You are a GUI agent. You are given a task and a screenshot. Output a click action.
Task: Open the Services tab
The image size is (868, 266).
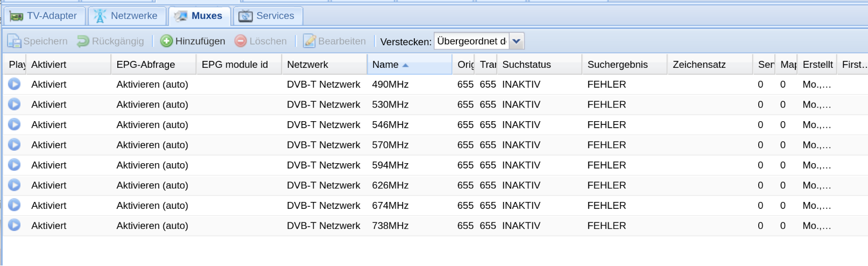pos(267,16)
